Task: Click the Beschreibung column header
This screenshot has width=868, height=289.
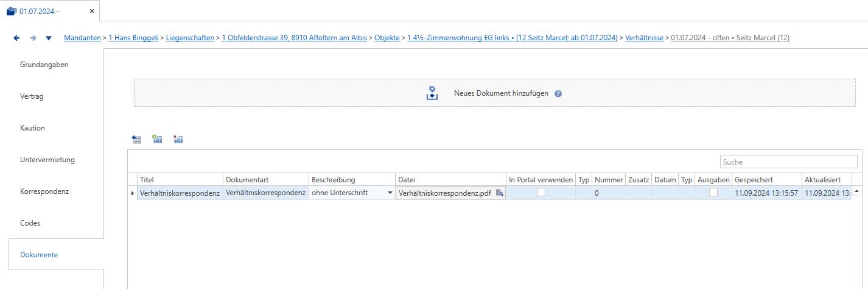Action: [x=352, y=180]
